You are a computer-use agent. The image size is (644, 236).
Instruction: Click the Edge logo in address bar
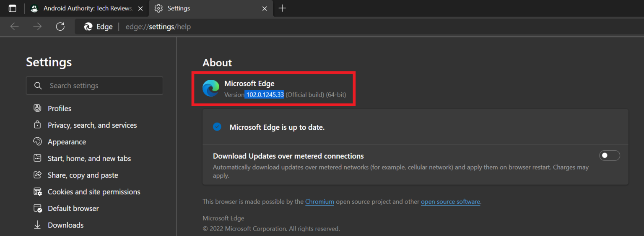tap(88, 27)
